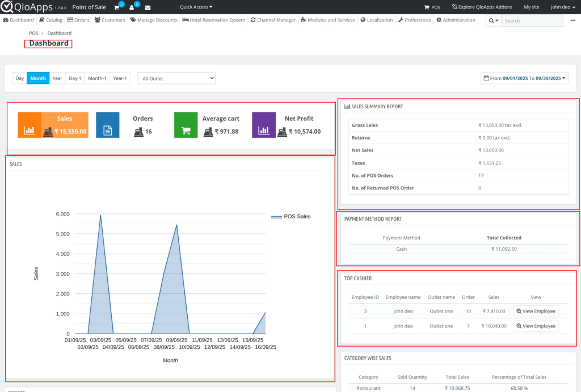Open the search filter magnifier dropdown
The width and height of the screenshot is (581, 392).
click(494, 20)
